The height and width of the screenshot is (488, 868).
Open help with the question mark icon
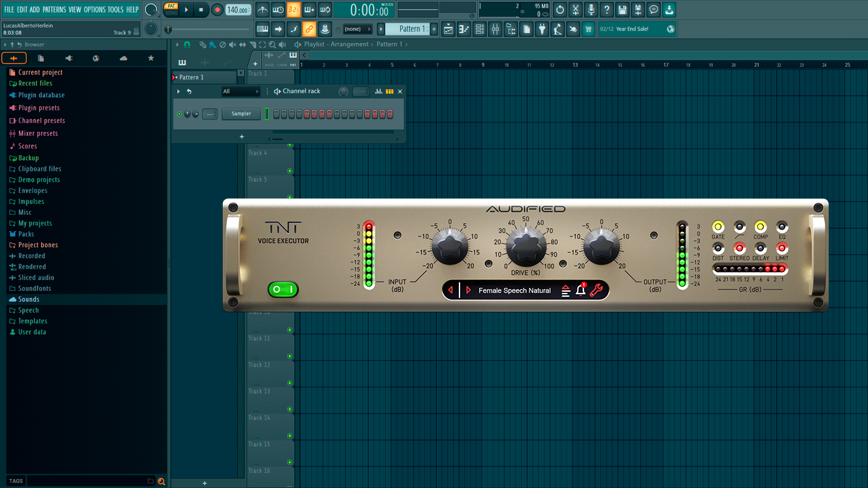pyautogui.click(x=607, y=10)
